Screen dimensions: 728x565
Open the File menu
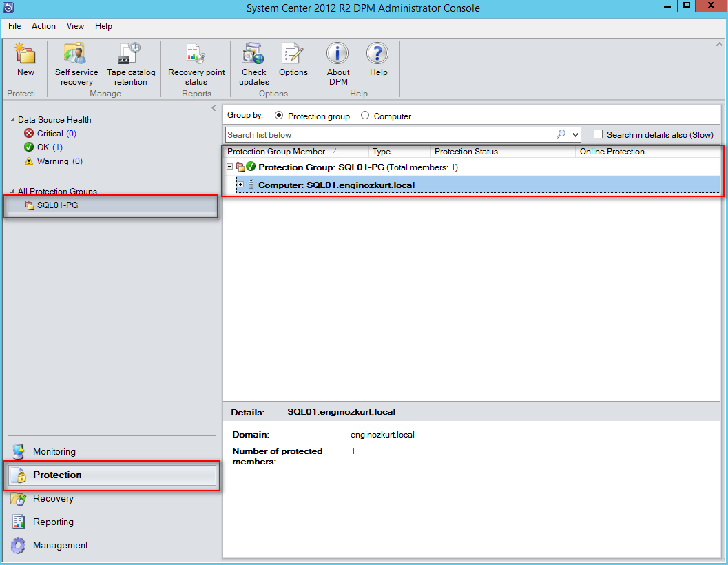pyautogui.click(x=14, y=26)
